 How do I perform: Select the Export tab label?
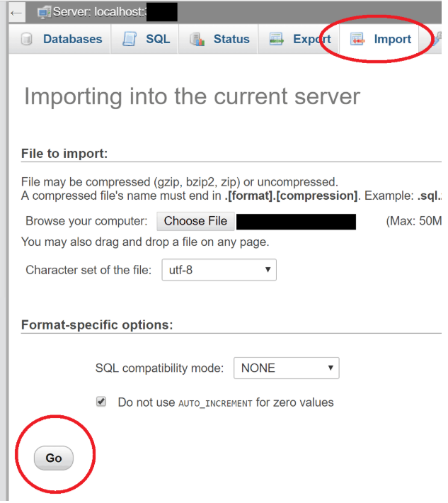click(x=312, y=39)
